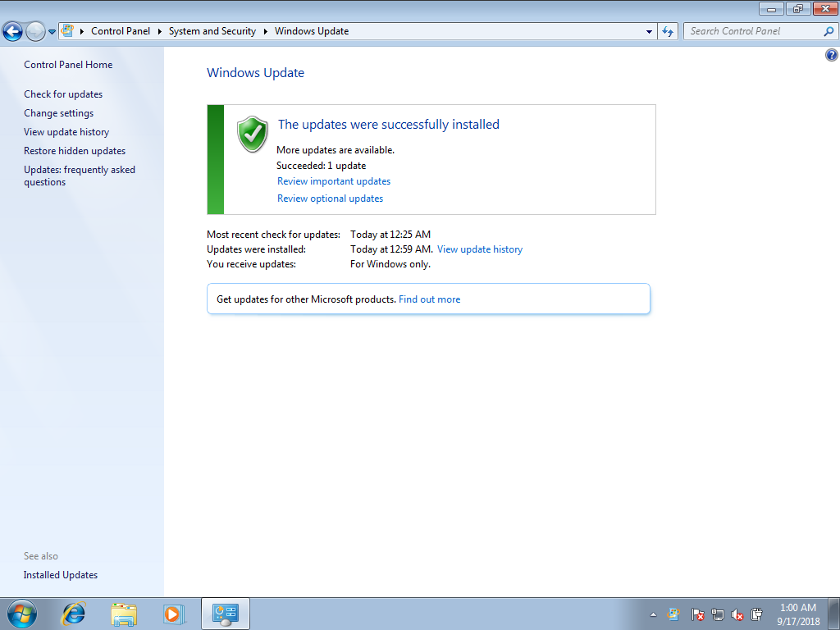This screenshot has width=840, height=630.
Task: Click the Forward navigation arrow button
Action: 35,32
